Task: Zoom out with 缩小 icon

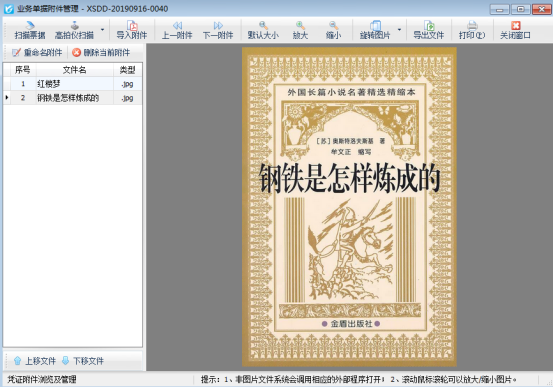Action: pos(333,30)
